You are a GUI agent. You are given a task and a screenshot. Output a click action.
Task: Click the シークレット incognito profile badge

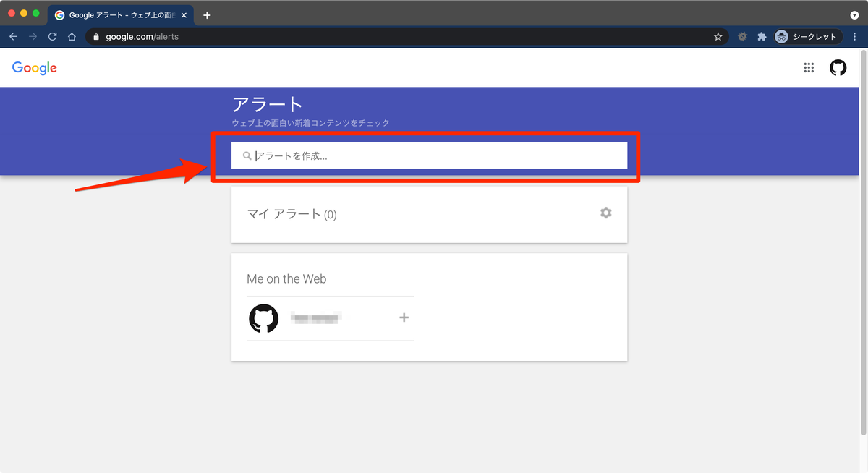tap(808, 36)
